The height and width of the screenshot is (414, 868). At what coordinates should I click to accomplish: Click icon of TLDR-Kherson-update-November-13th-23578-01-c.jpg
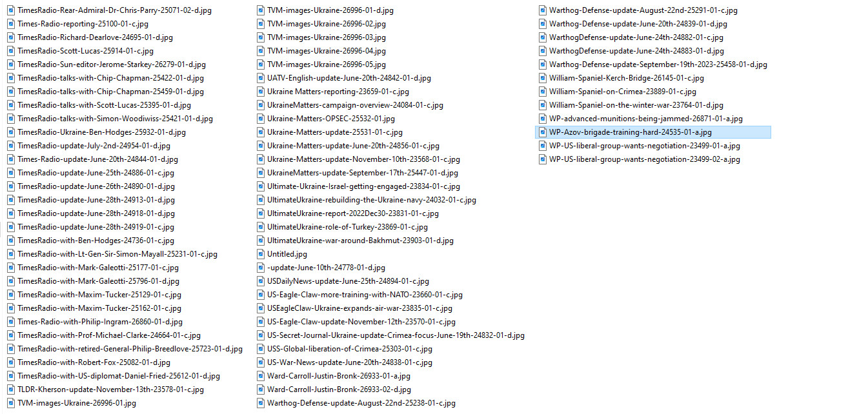pyautogui.click(x=11, y=389)
